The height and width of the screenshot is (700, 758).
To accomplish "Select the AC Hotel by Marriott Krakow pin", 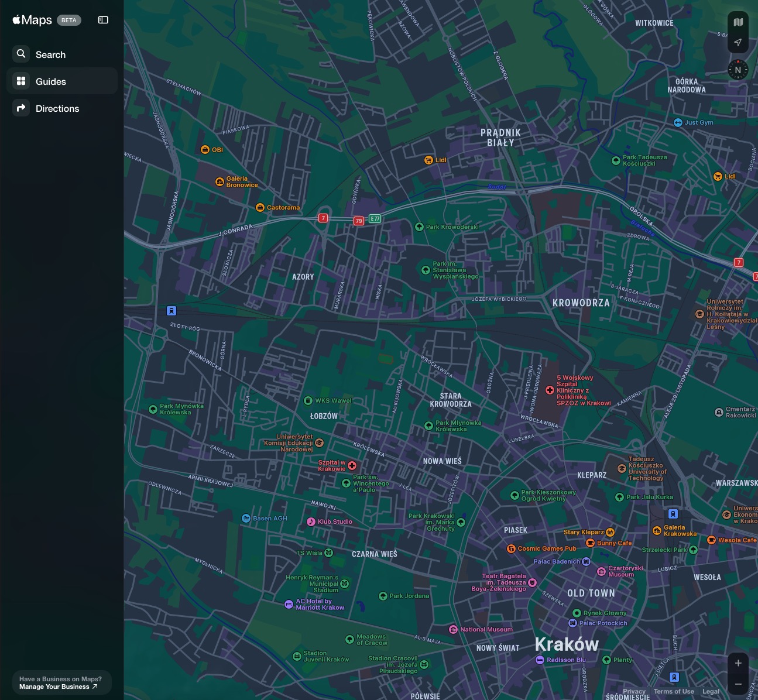I will point(289,604).
